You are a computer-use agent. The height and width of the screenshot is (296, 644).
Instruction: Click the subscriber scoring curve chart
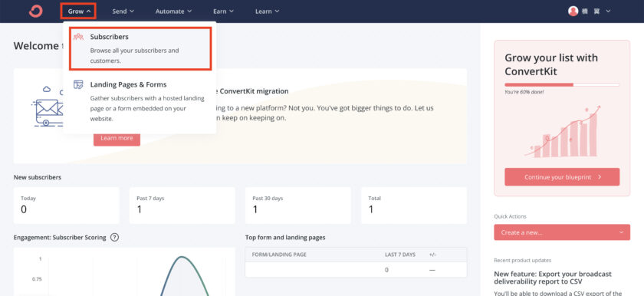124,271
